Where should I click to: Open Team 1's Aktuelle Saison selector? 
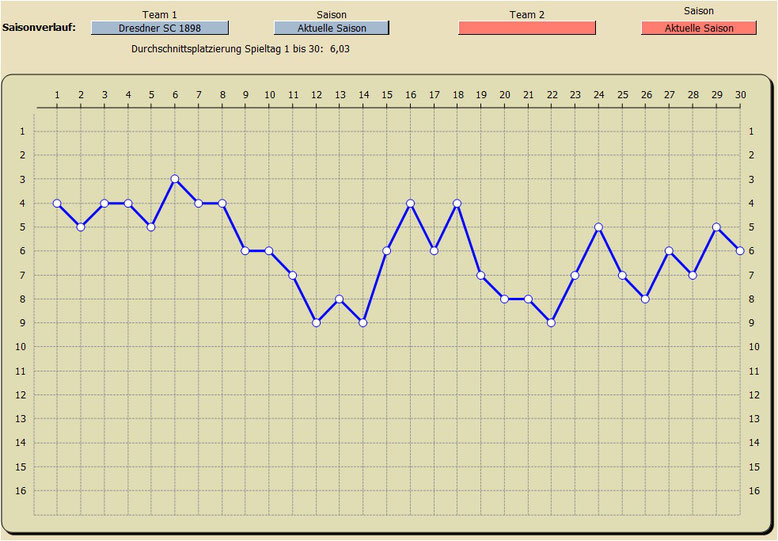(x=331, y=28)
